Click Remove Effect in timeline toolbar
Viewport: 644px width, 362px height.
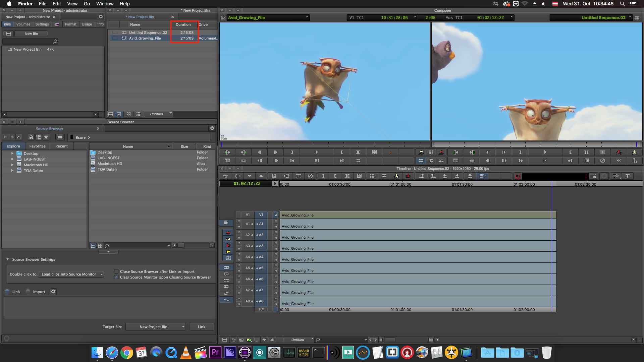[310, 176]
